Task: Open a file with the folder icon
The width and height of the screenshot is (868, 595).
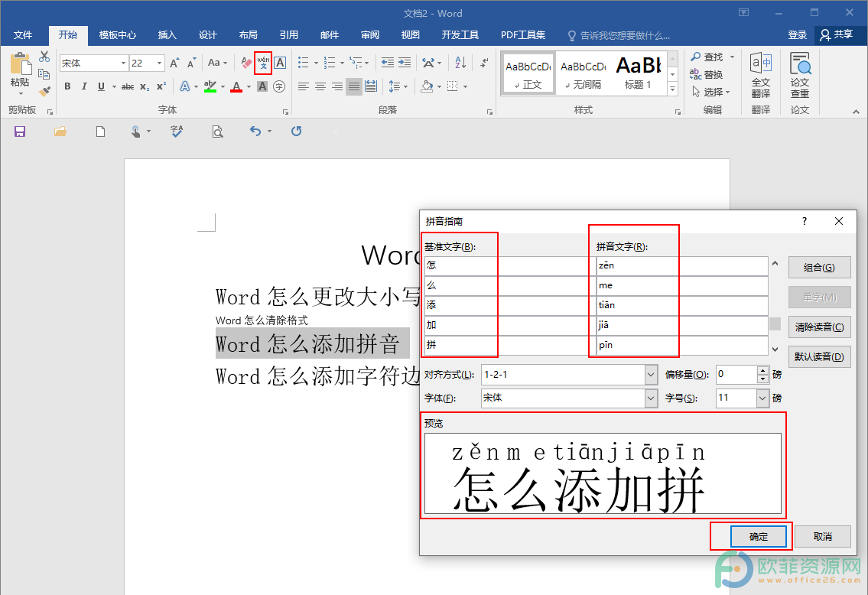Action: [x=60, y=132]
